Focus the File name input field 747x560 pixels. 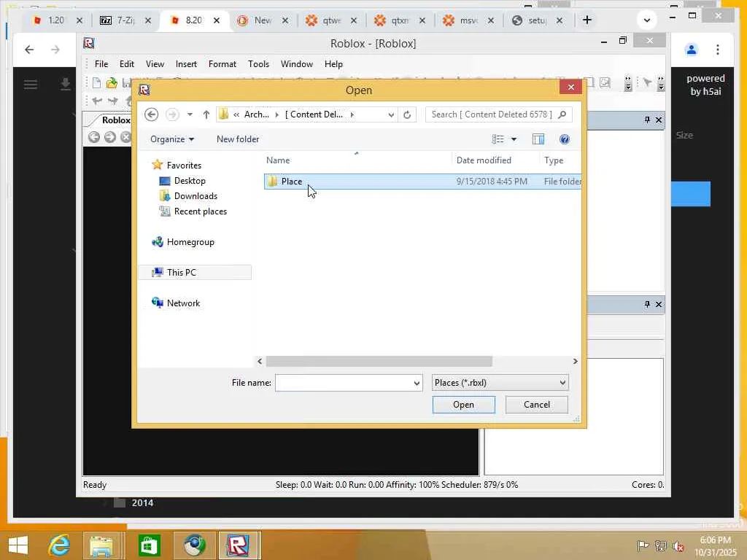[344, 383]
